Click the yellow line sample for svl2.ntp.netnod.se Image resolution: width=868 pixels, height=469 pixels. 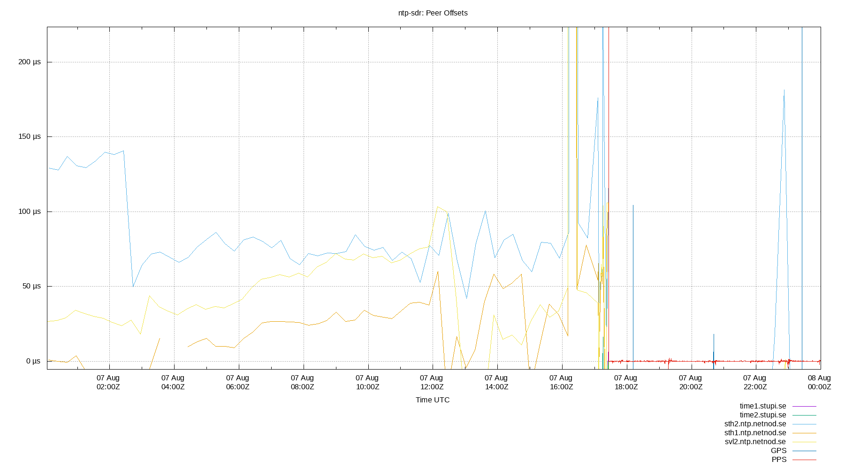click(804, 442)
